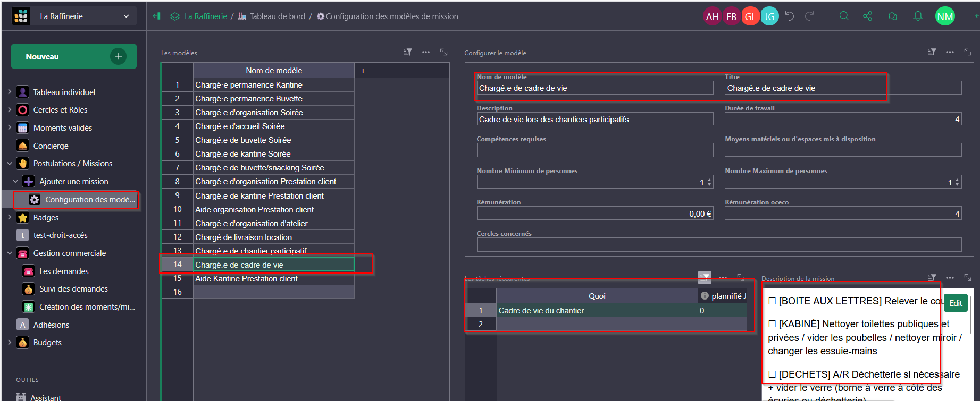Expand the Description de la mission widget
This screenshot has height=401, width=980.
coord(967,278)
